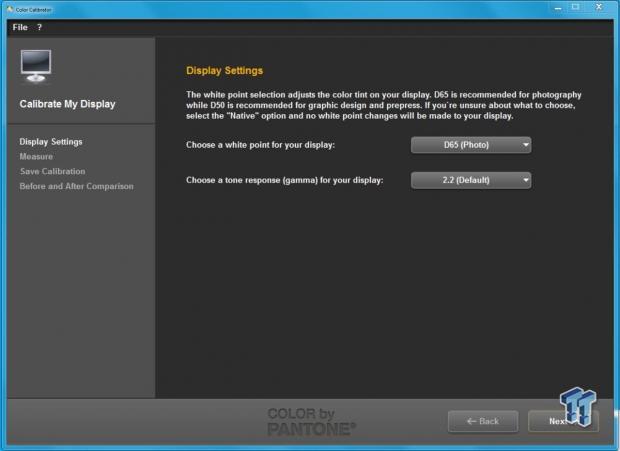This screenshot has height=451, width=620.
Task: Open the D65 (Photo) white point dropdown
Action: (x=471, y=145)
